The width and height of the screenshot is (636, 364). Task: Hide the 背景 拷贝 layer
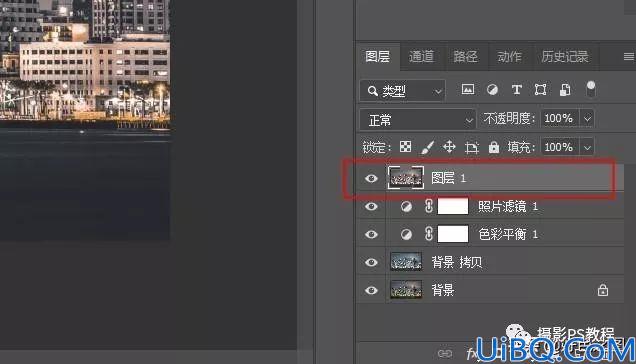click(371, 263)
